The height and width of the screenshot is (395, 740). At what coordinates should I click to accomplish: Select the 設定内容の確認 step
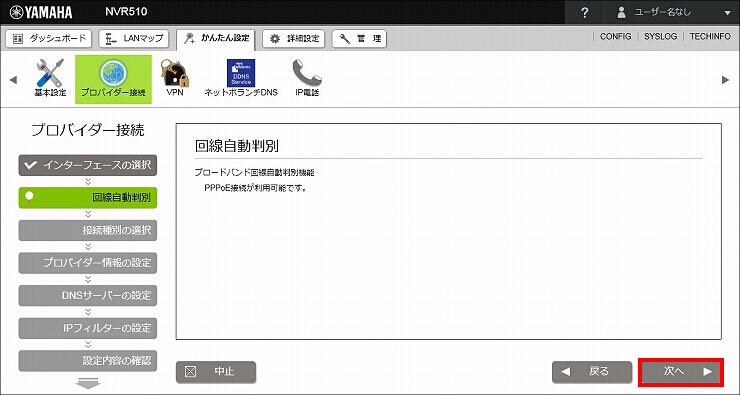(x=88, y=361)
